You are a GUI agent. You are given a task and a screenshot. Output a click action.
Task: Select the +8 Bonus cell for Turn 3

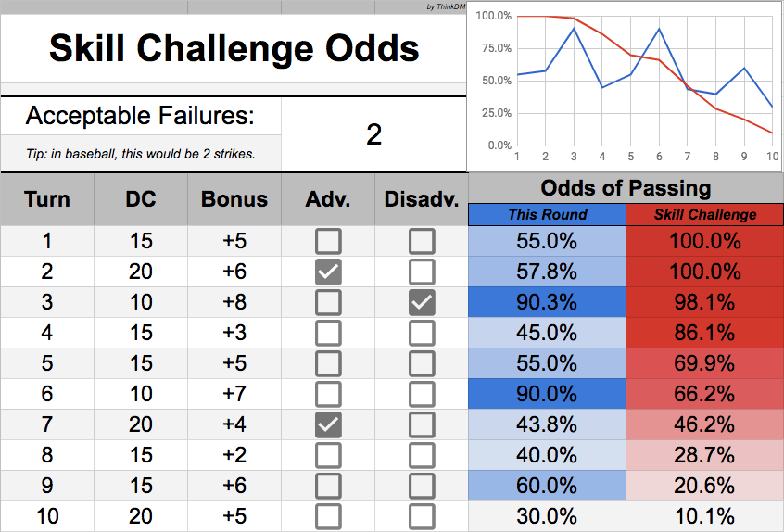[x=234, y=302]
